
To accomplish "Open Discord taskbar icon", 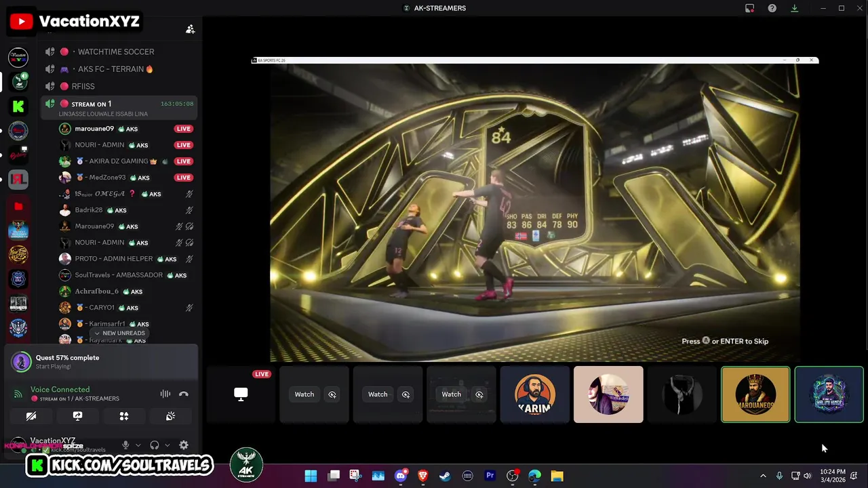I will 401,476.
